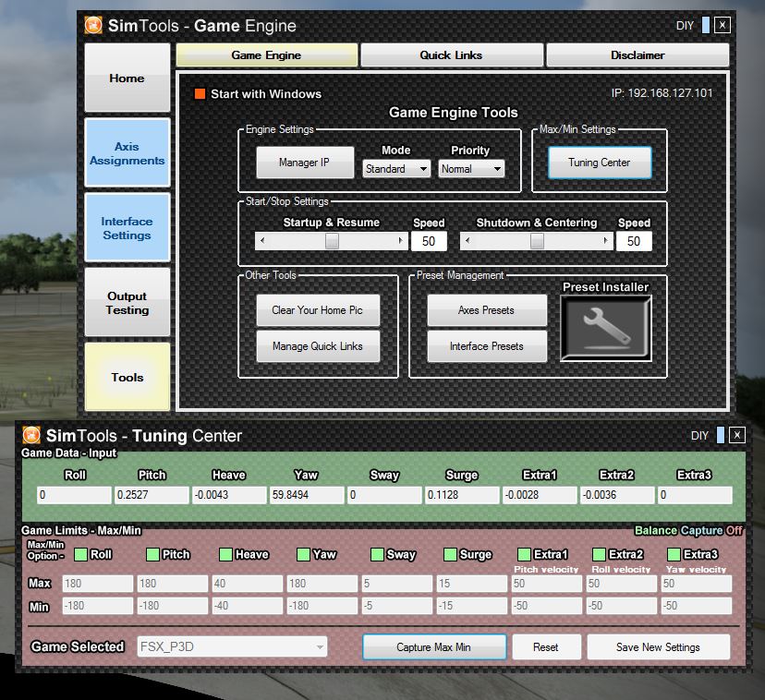Click the Manager IP button
The width and height of the screenshot is (765, 700).
(305, 163)
